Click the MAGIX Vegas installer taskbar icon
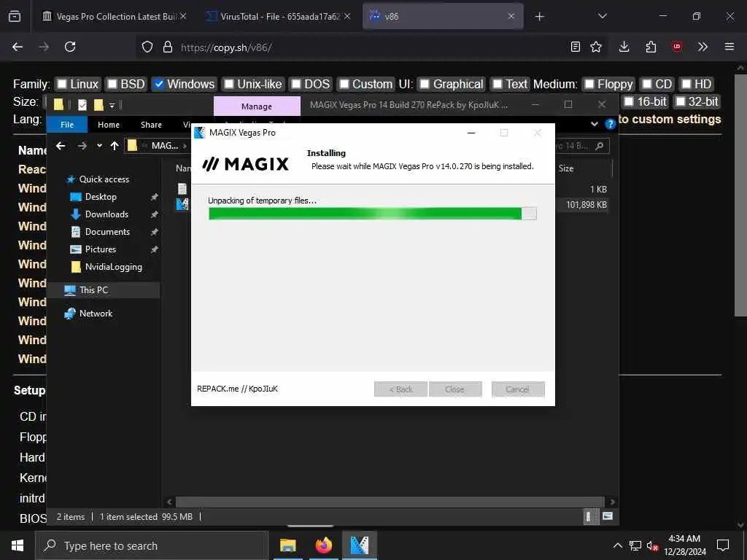The image size is (747, 560). (x=359, y=545)
